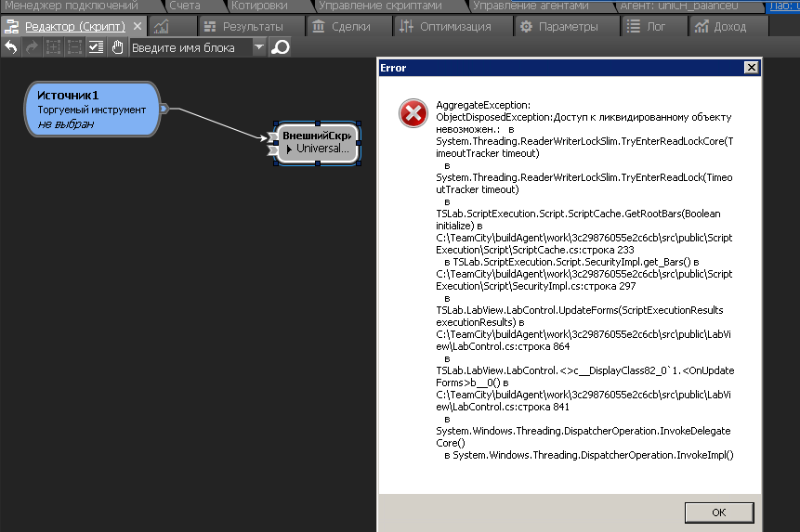Click the magnifier search block button
The width and height of the screenshot is (800, 532).
[280, 47]
